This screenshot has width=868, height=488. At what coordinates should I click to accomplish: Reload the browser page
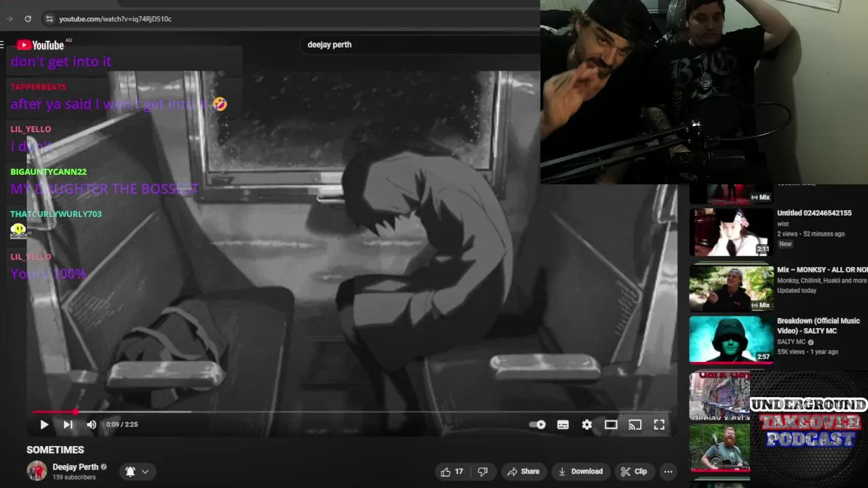click(x=28, y=19)
